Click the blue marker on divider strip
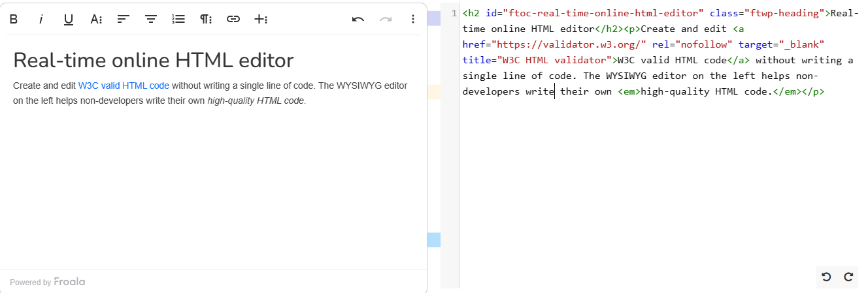Screen dimensions: 868x293 (433, 240)
